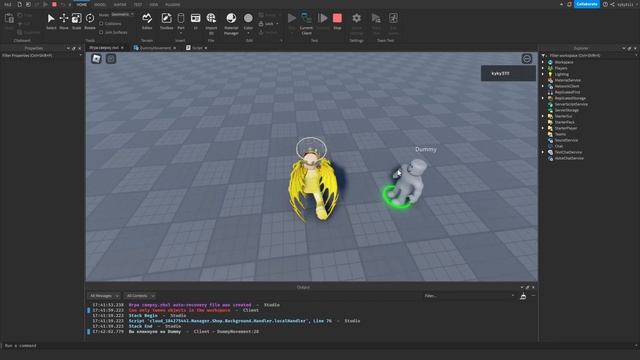Expand StarterGui tree node
Viewport: 640px width, 360px height.
click(543, 116)
